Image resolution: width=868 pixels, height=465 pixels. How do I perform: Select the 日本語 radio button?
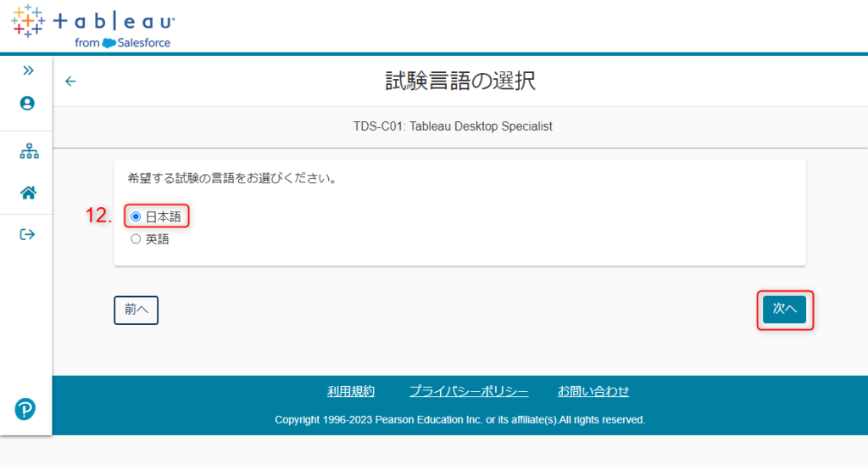[136, 216]
